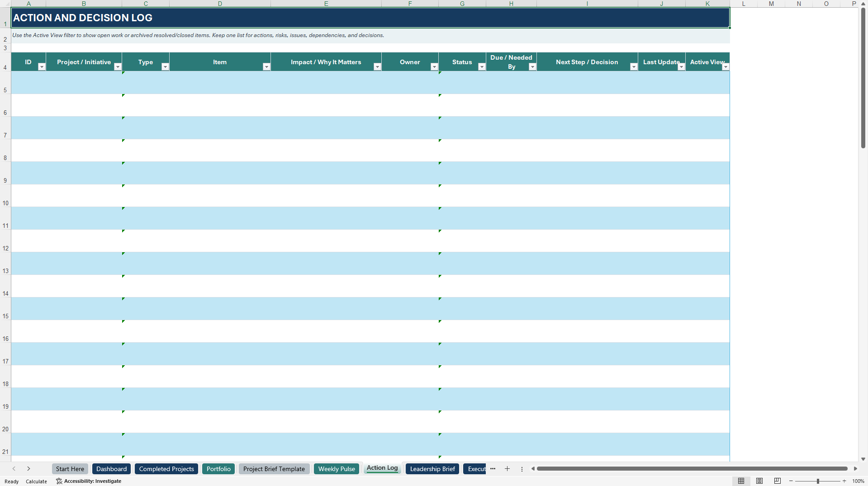Click the 100% zoom level indicator
The height and width of the screenshot is (486, 868).
(x=858, y=481)
